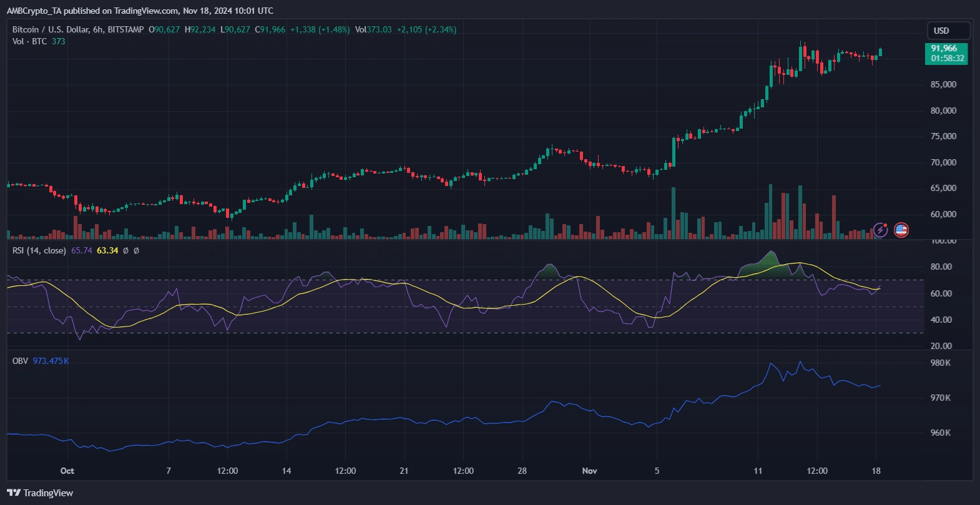Click the Vol · BTC indicator label
Image resolution: width=980 pixels, height=505 pixels.
[29, 41]
